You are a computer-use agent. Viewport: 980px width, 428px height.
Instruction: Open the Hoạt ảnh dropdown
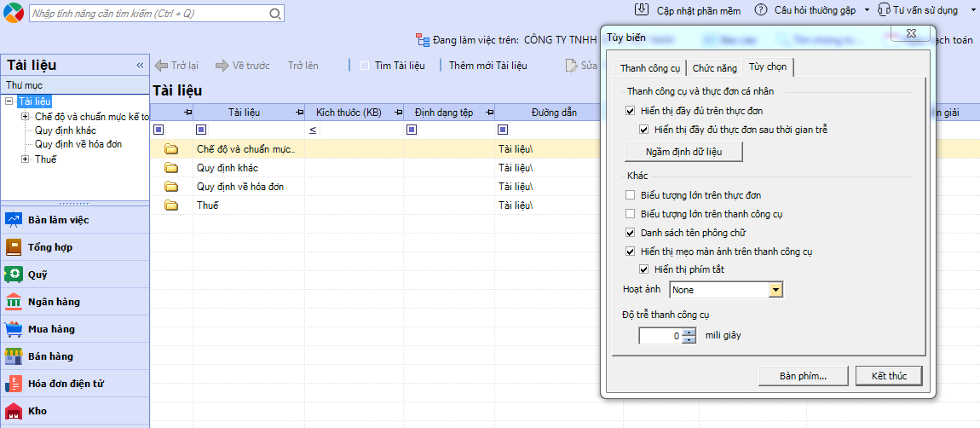click(x=775, y=290)
